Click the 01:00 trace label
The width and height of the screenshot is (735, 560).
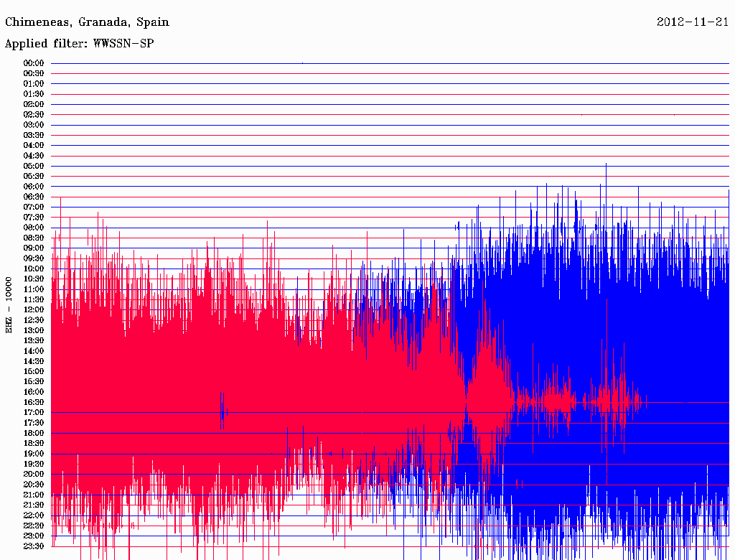34,83
